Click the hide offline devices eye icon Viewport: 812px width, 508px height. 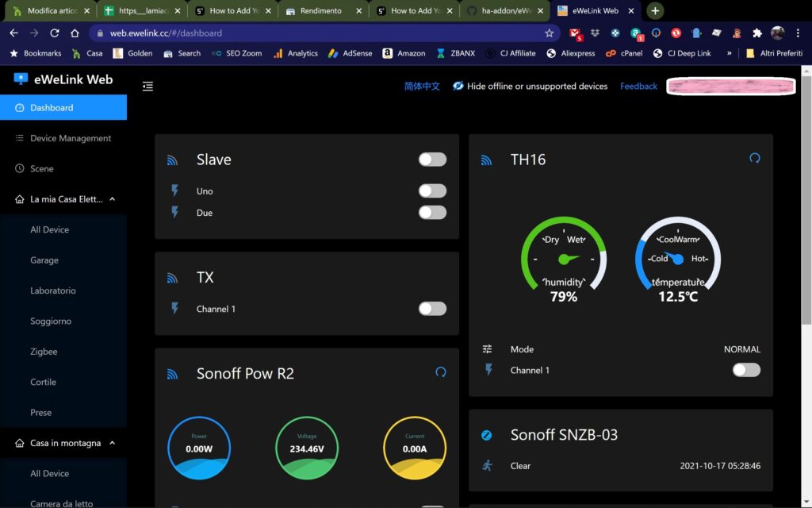pos(458,86)
